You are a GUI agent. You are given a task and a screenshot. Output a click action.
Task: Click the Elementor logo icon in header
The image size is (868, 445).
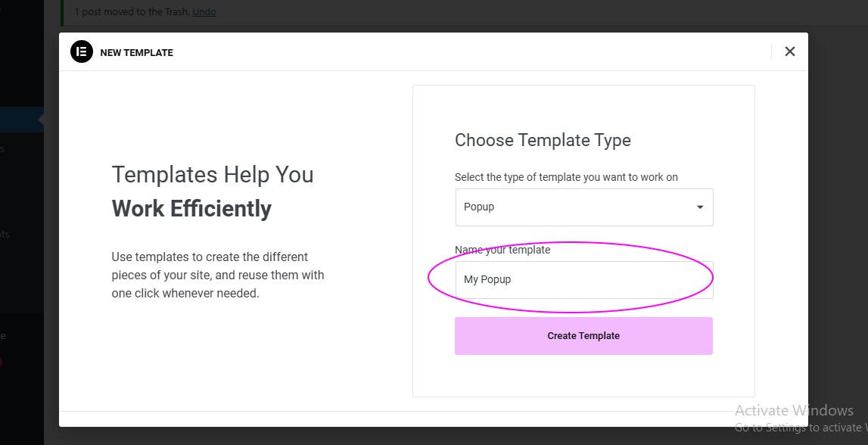(82, 51)
